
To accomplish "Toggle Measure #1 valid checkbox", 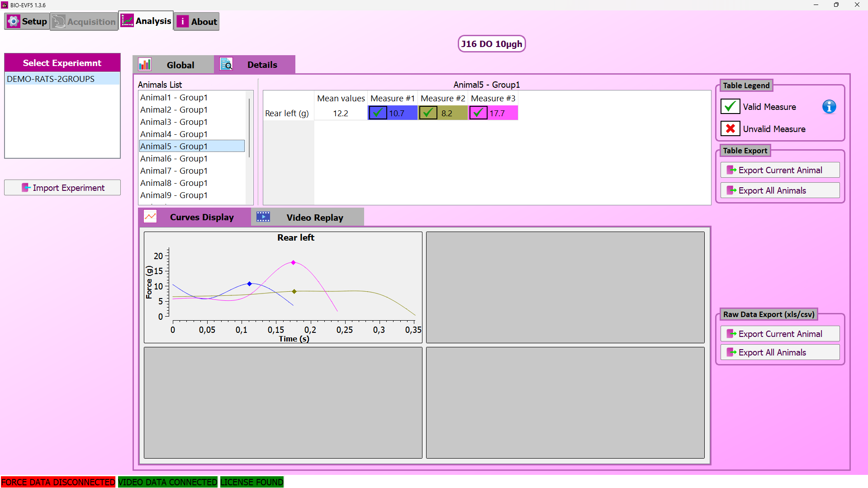I will 377,113.
